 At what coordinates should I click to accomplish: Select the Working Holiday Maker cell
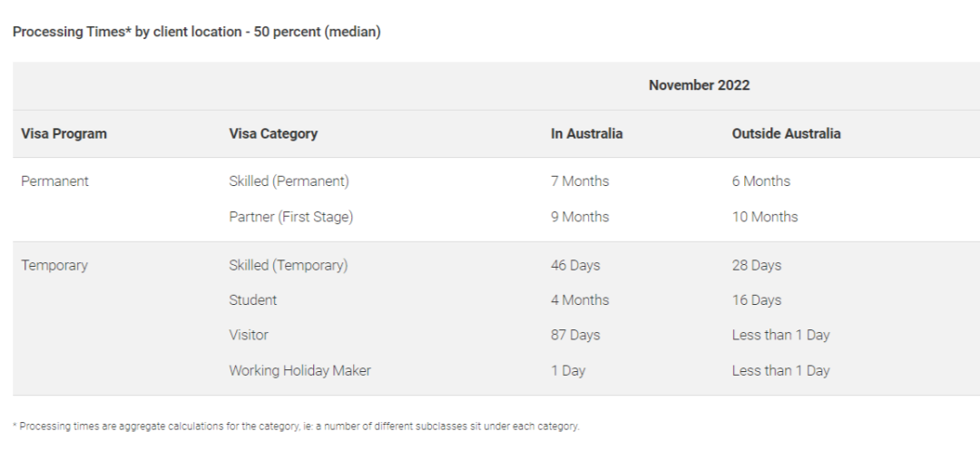coord(299,370)
